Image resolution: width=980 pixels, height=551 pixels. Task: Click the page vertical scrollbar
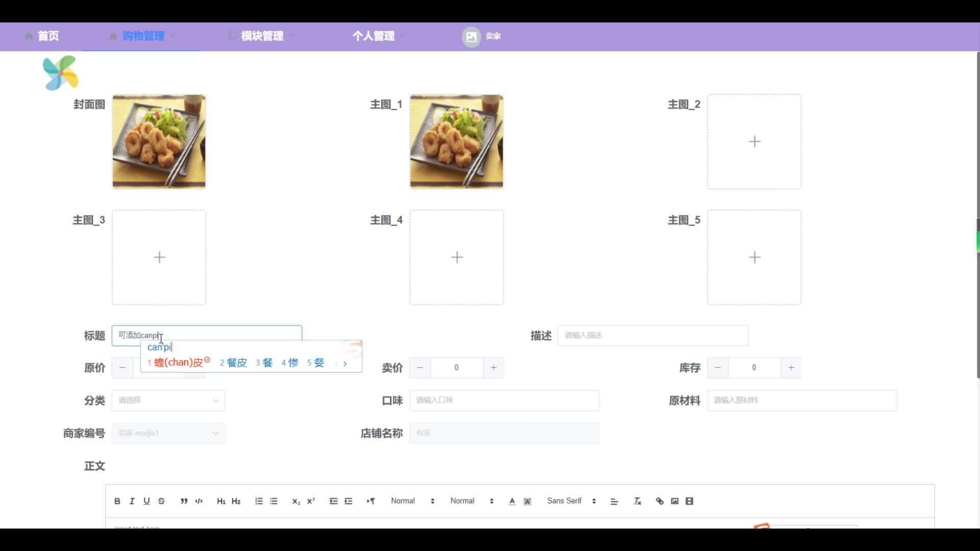point(977,214)
